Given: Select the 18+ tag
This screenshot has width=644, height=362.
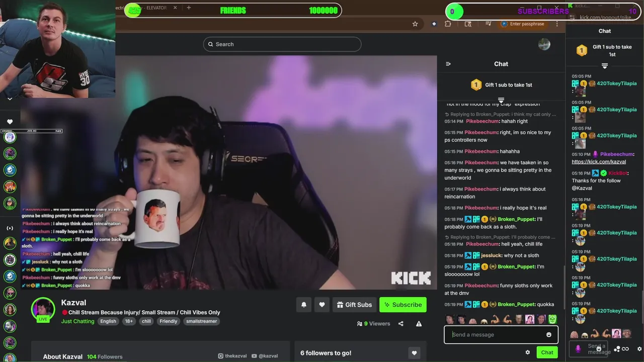Looking at the screenshot, I should 129,321.
